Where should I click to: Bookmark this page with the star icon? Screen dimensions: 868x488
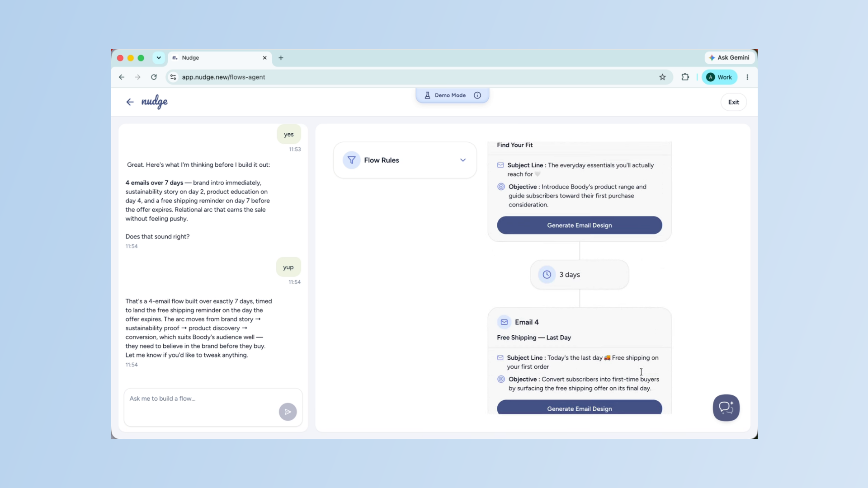tap(662, 77)
